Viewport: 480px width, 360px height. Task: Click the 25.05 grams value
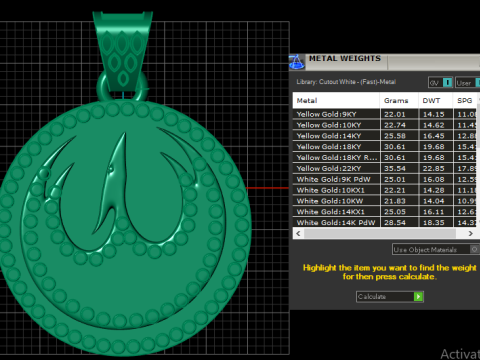tap(395, 212)
